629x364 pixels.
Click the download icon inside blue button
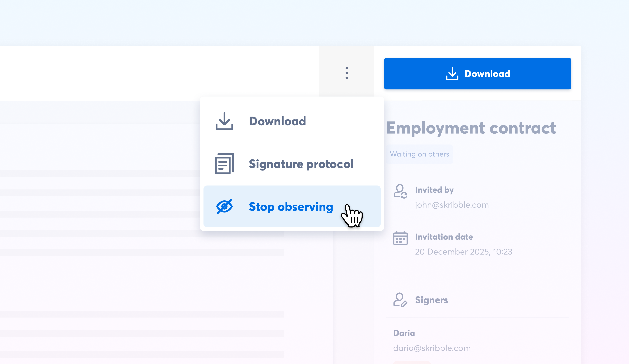click(x=452, y=74)
